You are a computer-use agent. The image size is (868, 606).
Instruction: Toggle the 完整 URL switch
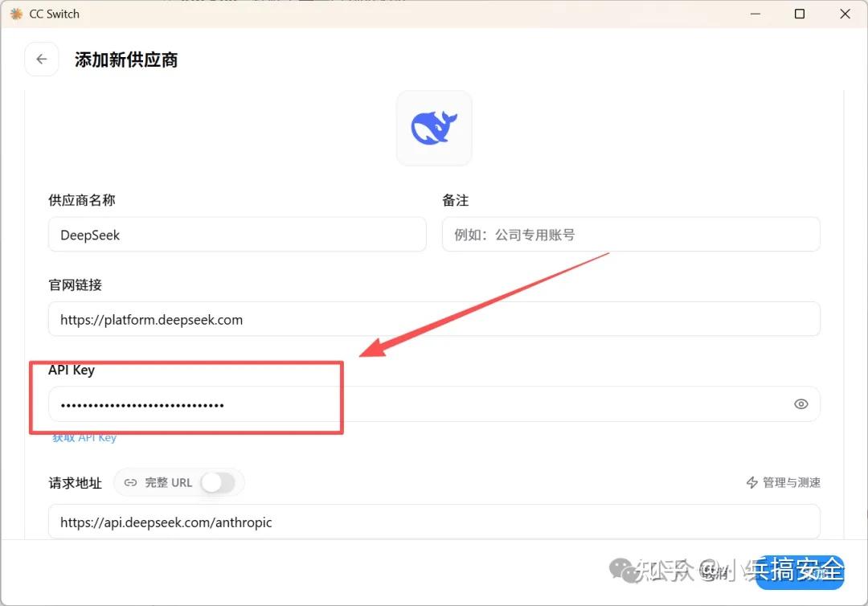click(x=218, y=482)
